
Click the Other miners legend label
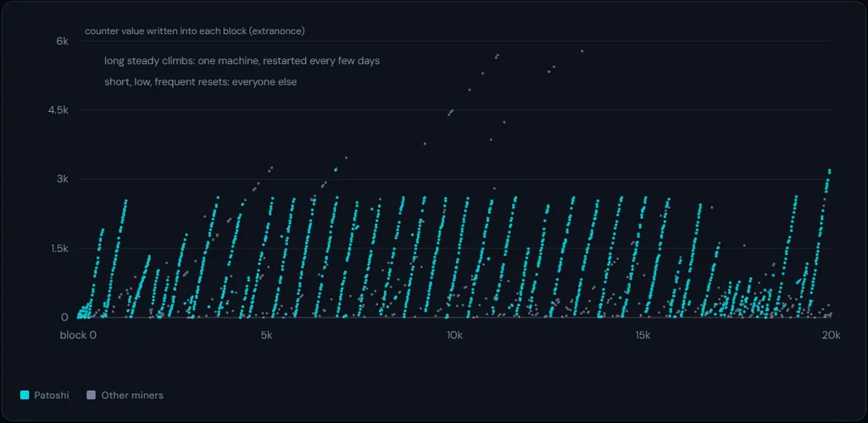(132, 395)
